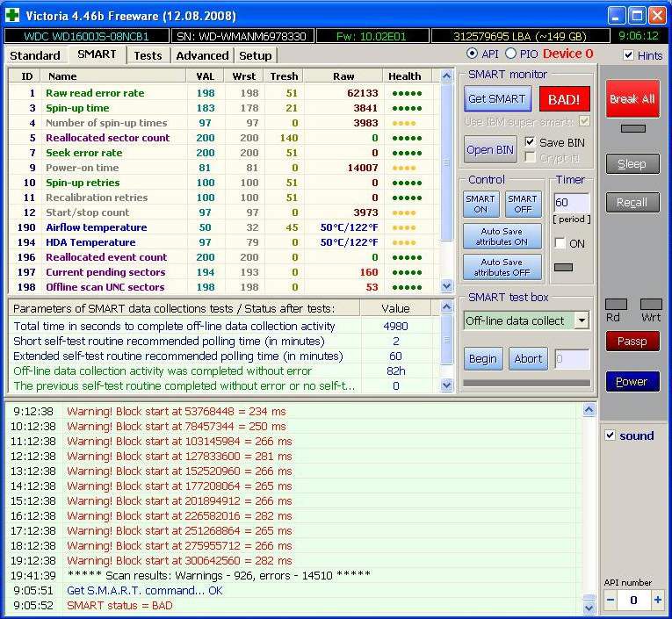Select Spin-up time row

point(223,108)
